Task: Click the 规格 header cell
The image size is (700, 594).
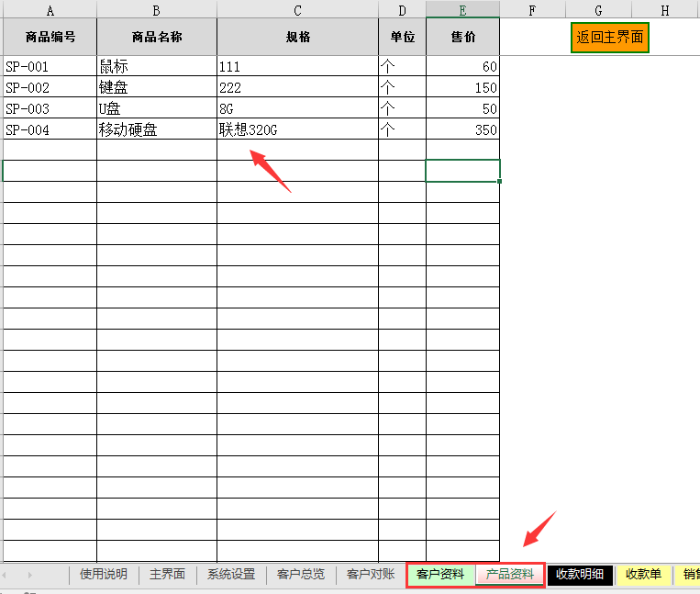Action: pos(298,37)
